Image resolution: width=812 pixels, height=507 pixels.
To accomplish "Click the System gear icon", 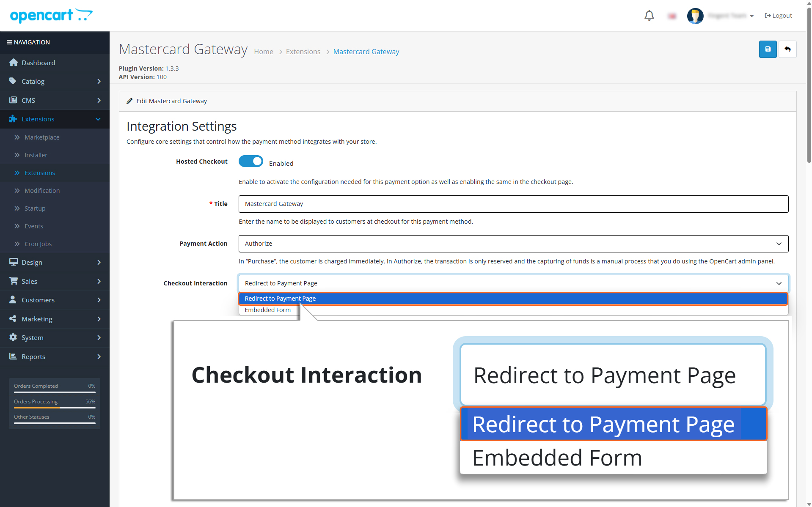I will [13, 337].
